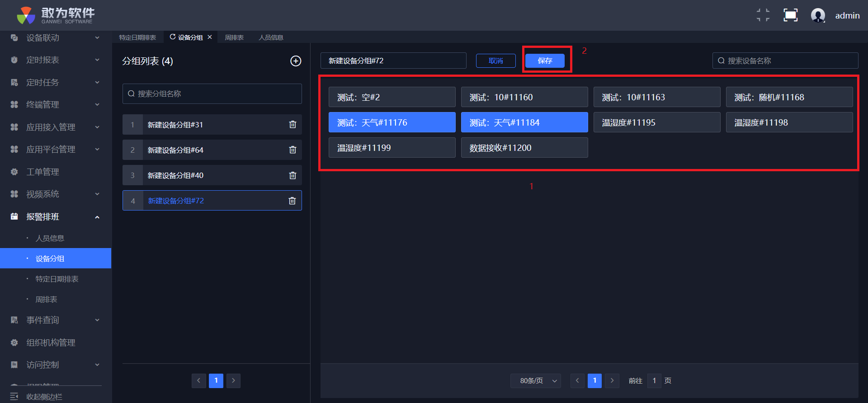Delete group 新建设备分组#31 with trash icon

tap(292, 125)
